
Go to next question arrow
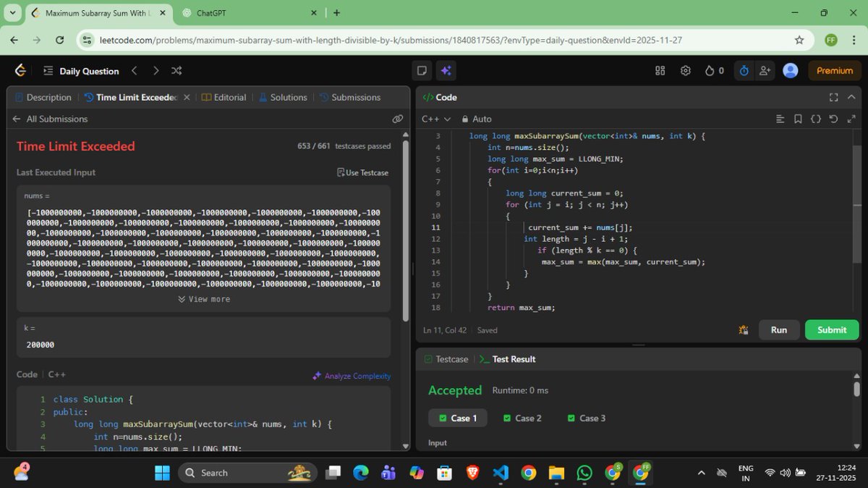coord(156,70)
